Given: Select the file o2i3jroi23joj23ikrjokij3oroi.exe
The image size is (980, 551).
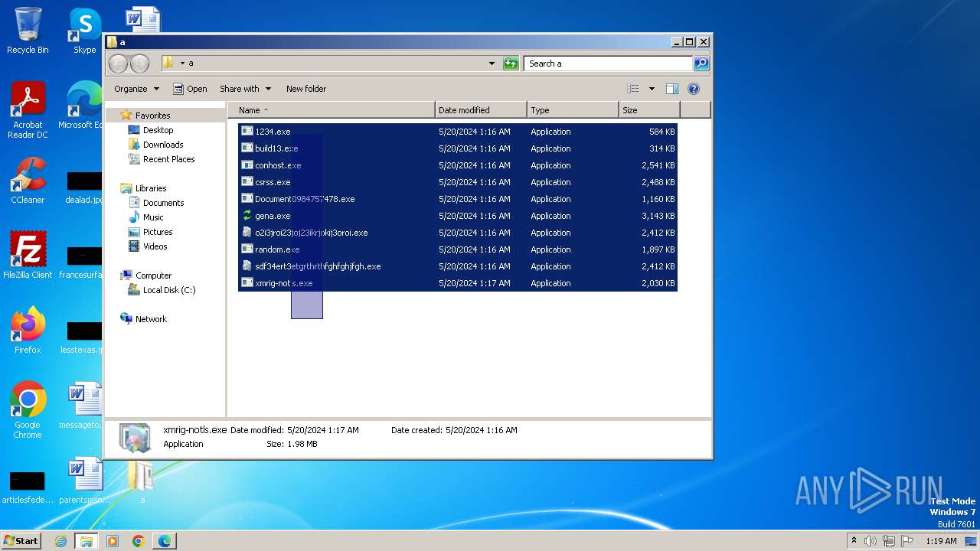Looking at the screenshot, I should 458,233.
